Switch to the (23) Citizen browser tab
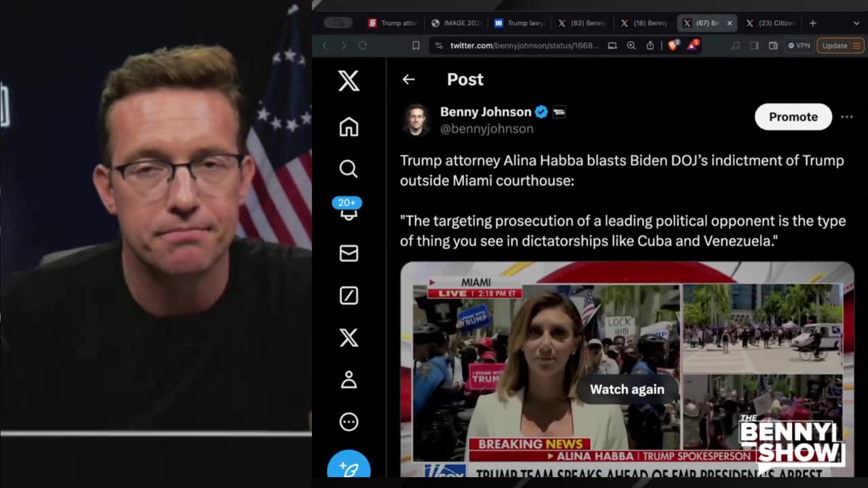Image resolution: width=868 pixels, height=488 pixels. click(x=770, y=23)
